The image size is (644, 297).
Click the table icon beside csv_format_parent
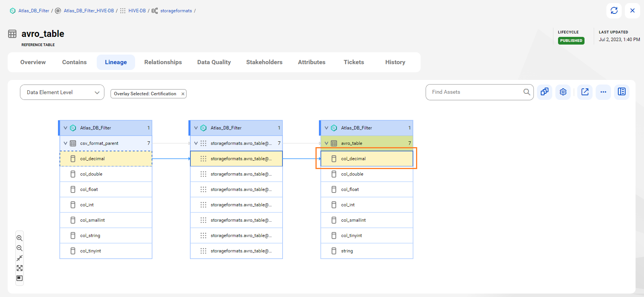73,143
